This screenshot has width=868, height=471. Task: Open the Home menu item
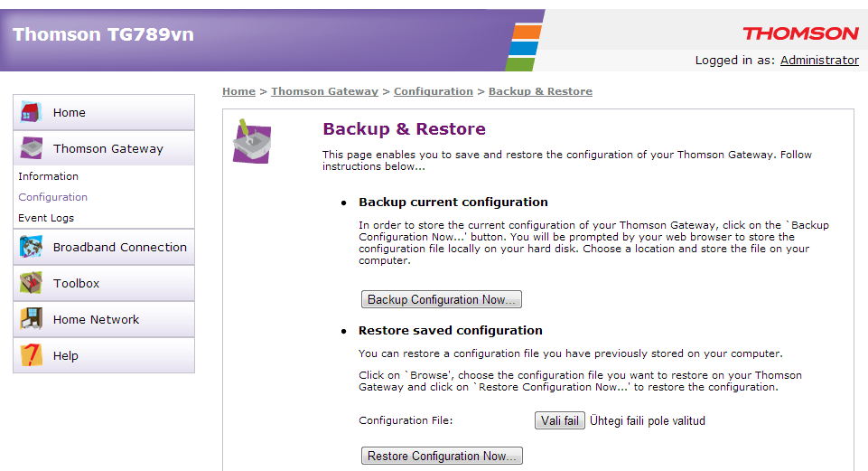104,112
